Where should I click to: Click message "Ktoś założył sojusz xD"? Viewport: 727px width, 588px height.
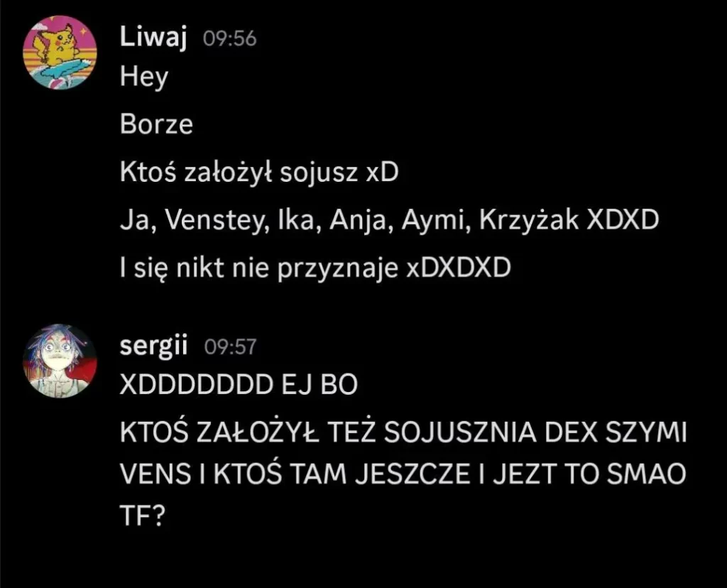(x=259, y=172)
